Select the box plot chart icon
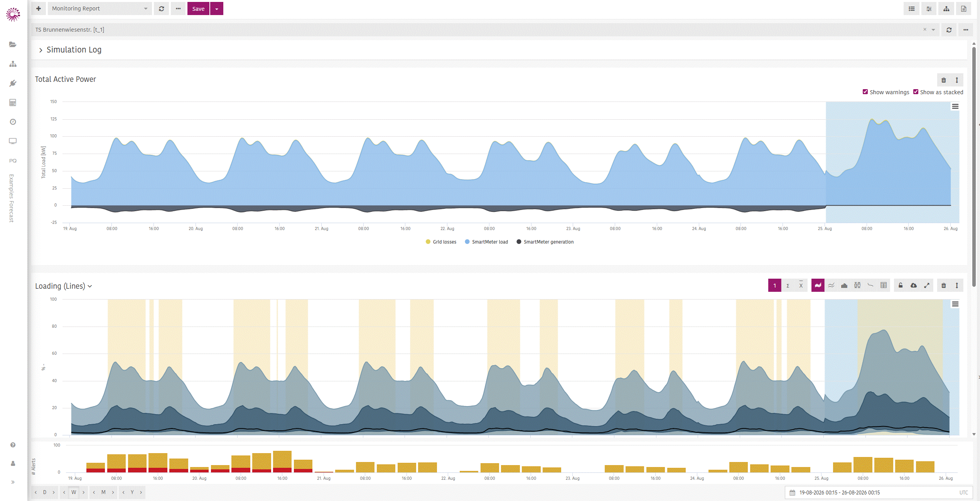This screenshot has height=501, width=980. [x=857, y=286]
